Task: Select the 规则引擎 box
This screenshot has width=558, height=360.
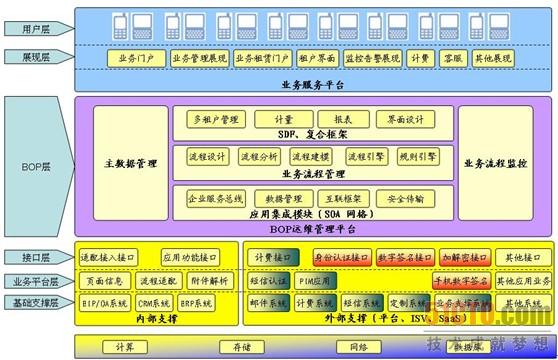Action: point(418,157)
